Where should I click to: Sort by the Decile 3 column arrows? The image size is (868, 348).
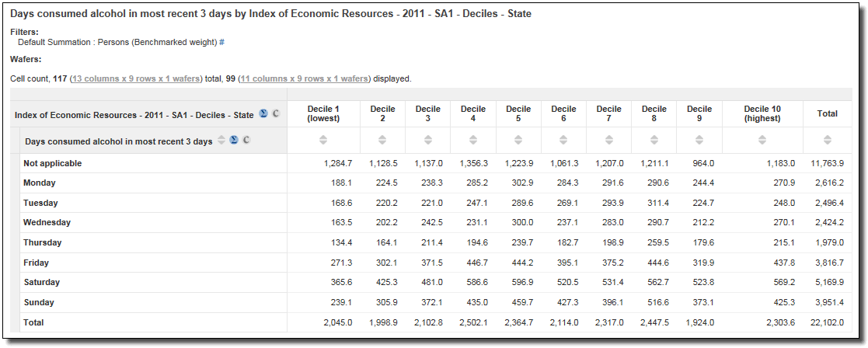tap(427, 141)
